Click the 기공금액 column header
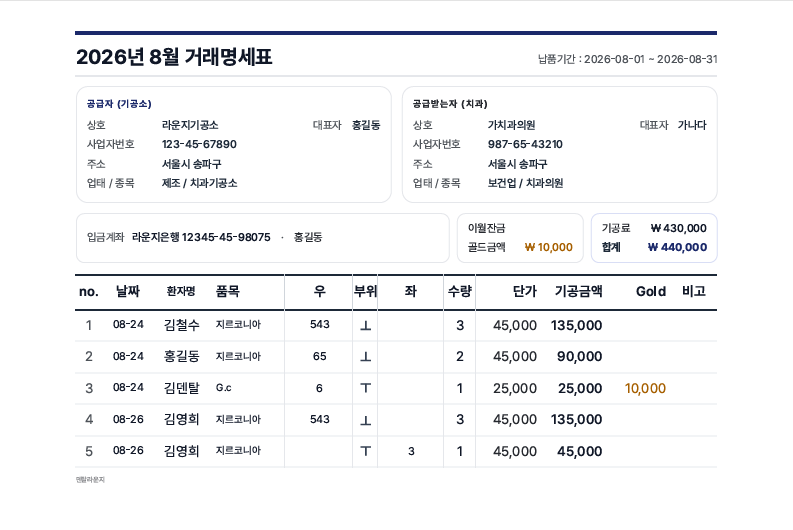793x530 pixels. pyautogui.click(x=579, y=291)
